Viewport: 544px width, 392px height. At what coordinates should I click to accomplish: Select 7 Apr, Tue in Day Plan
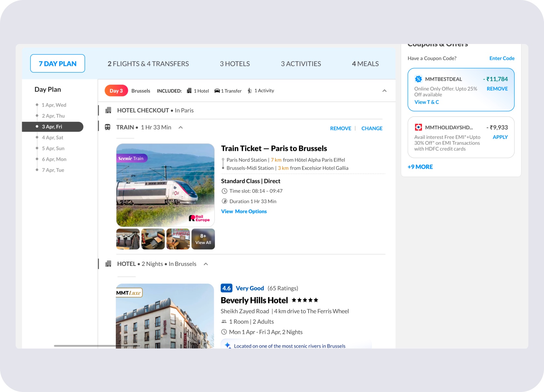pyautogui.click(x=53, y=170)
